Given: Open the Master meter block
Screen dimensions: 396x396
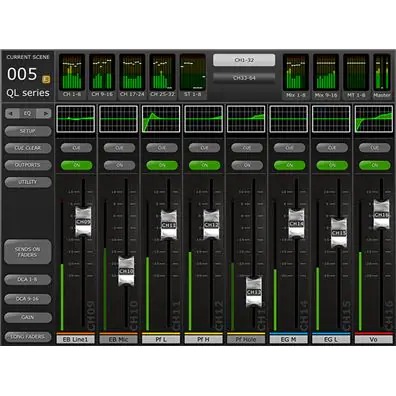Looking at the screenshot, I should 382,76.
